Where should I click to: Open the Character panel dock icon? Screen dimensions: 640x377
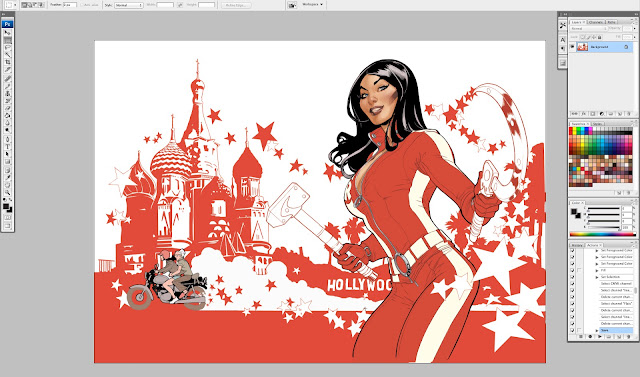pos(563,40)
